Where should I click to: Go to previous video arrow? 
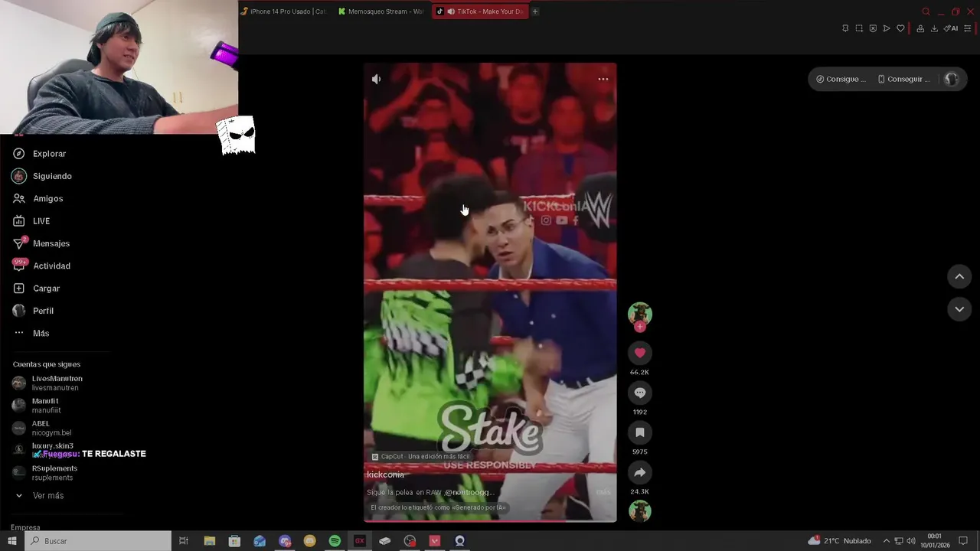click(x=959, y=276)
